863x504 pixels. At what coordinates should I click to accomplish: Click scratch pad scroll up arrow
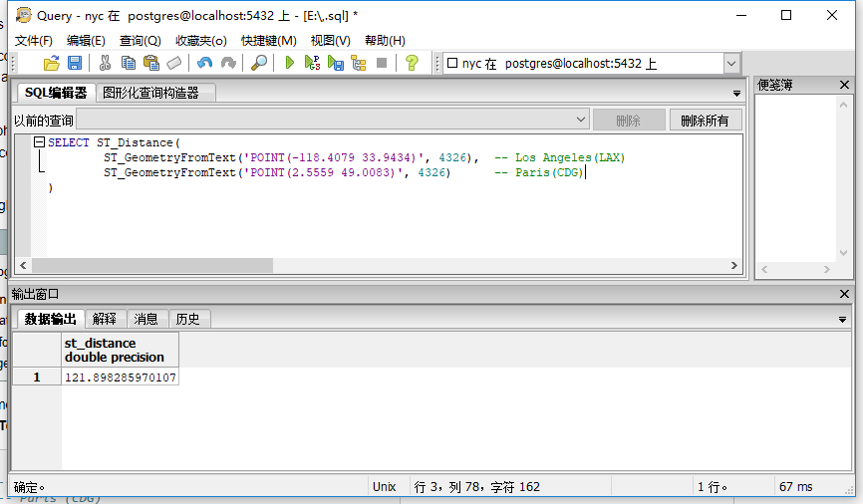(x=843, y=105)
